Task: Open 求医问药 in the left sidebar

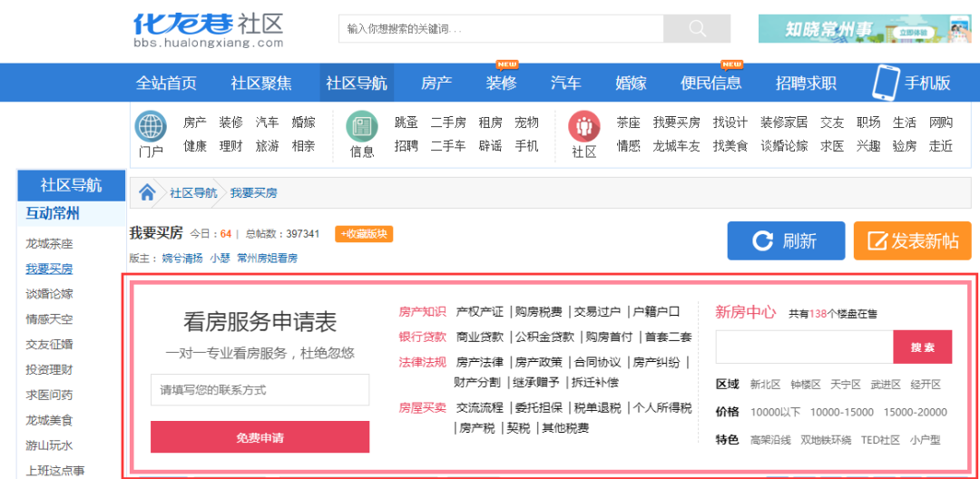Action: coord(49,395)
